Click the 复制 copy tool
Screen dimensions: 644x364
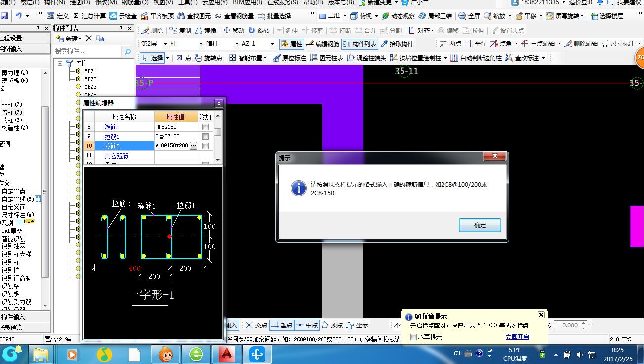pyautogui.click(x=180, y=30)
